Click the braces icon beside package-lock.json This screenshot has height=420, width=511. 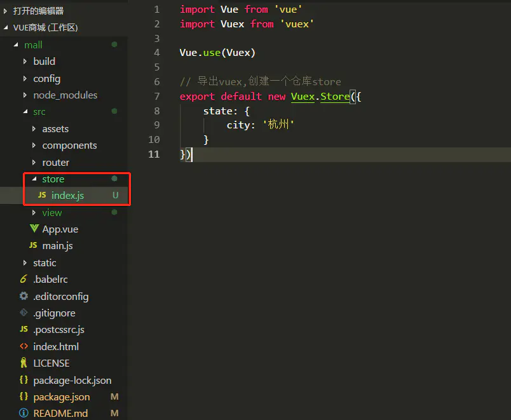(x=24, y=379)
